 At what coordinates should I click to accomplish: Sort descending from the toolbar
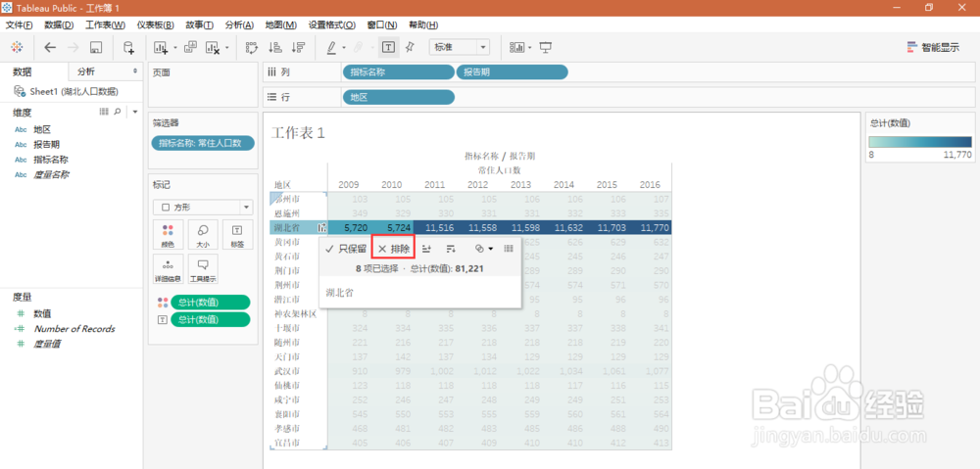pos(298,47)
